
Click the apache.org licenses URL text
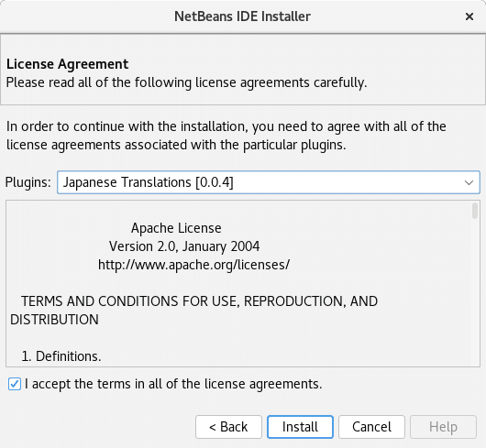pyautogui.click(x=193, y=265)
